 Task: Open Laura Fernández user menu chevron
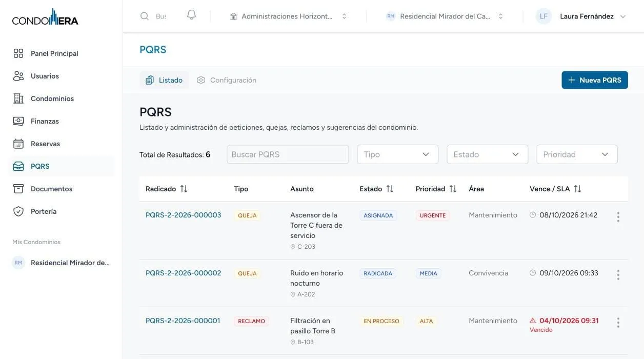(623, 16)
